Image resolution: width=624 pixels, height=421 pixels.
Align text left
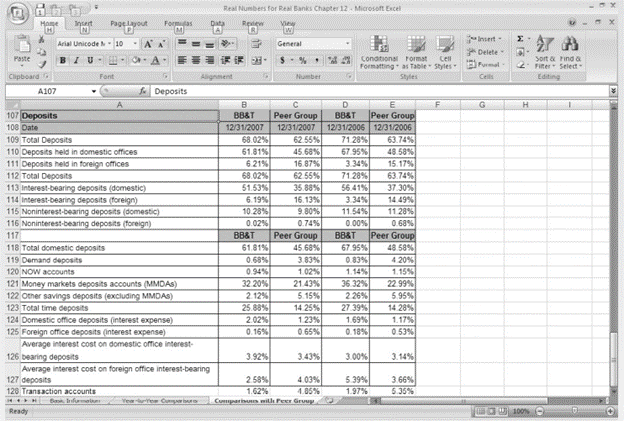pyautogui.click(x=182, y=60)
